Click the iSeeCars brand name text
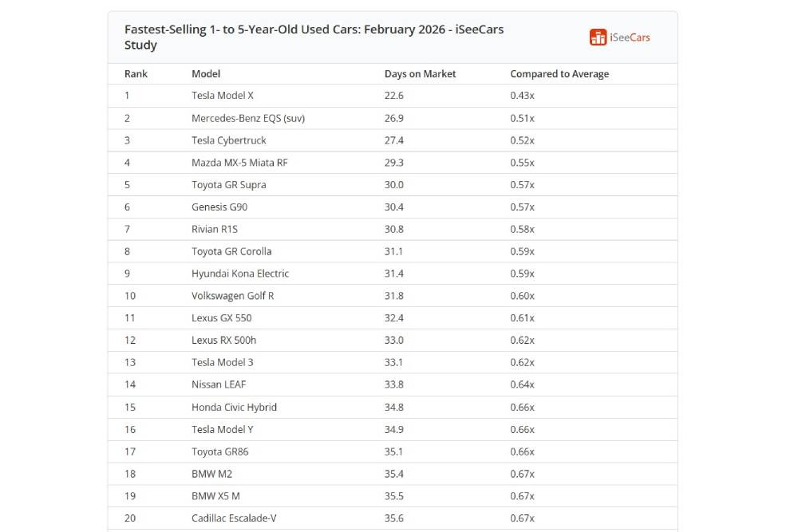This screenshot has width=798, height=532. 630,37
